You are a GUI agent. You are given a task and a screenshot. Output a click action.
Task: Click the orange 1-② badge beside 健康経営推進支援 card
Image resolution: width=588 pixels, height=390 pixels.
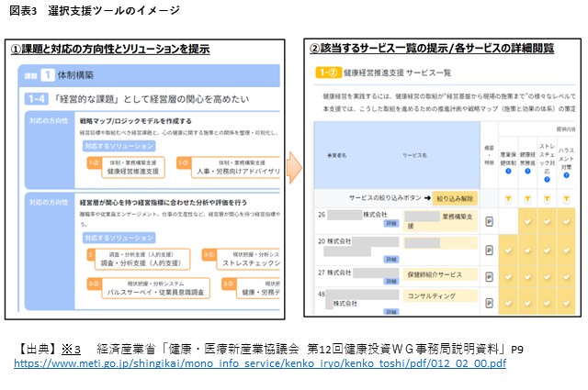(94, 163)
